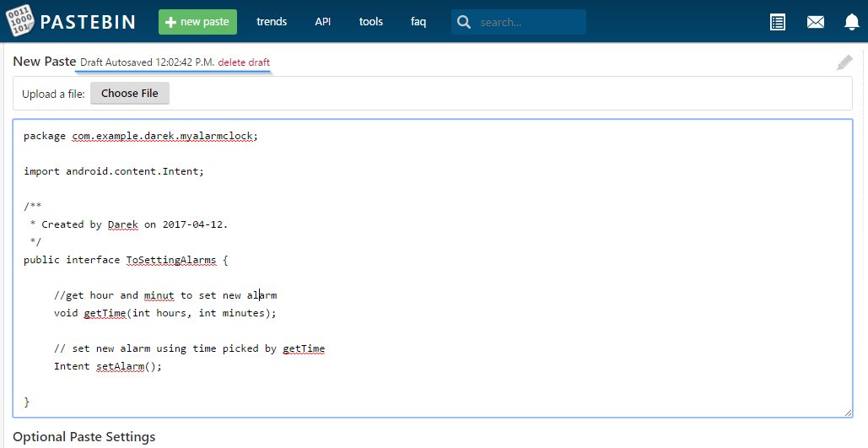Open my pastes list icon
This screenshot has width=868, height=448.
pos(778,22)
